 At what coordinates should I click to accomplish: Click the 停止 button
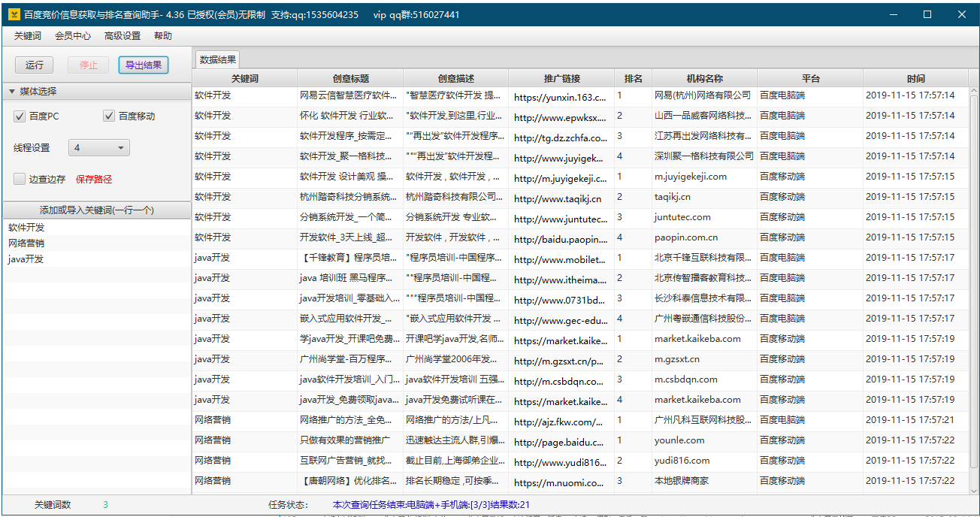pyautogui.click(x=89, y=65)
